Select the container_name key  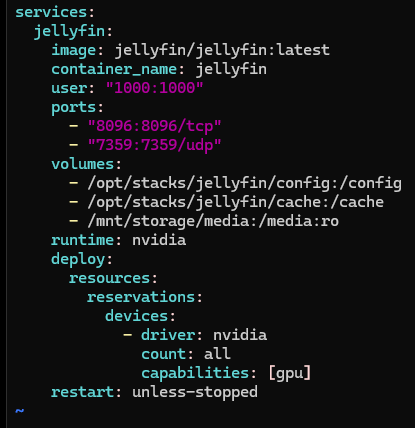pyautogui.click(x=114, y=69)
